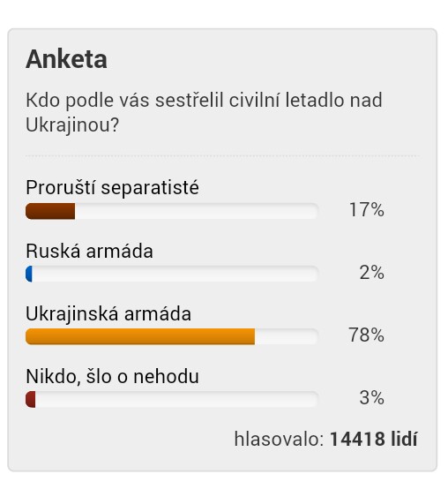
Task: Click the 3% result value
Action: coord(371,397)
